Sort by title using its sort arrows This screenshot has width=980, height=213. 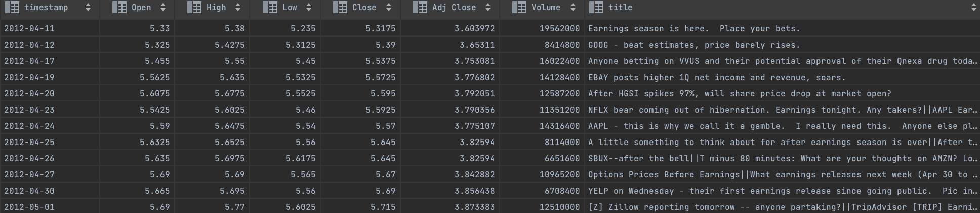tap(973, 8)
